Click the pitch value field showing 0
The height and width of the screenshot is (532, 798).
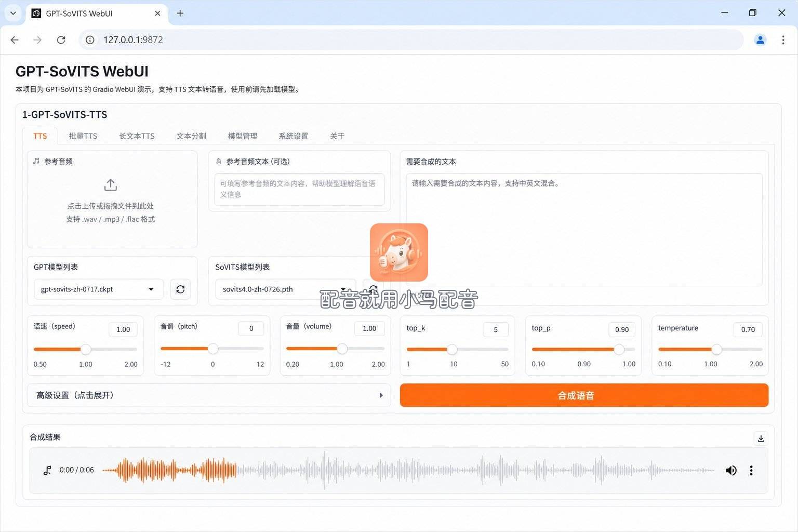[251, 328]
